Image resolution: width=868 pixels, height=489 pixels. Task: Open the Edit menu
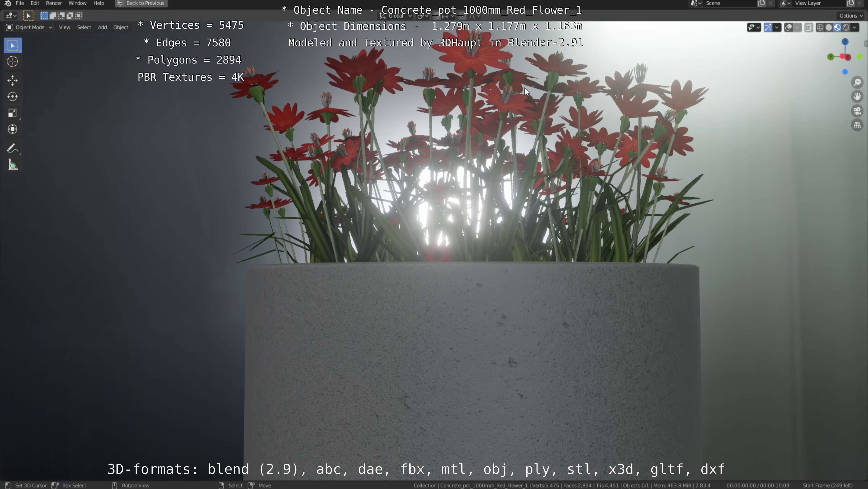coord(35,3)
